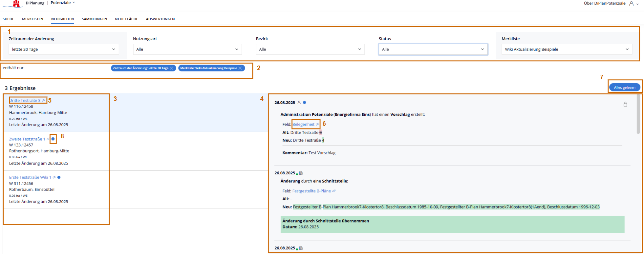Screen dimensions: 644x254
Task: Click the person icon beside first 26.08.2025 entry
Action: 299,103
